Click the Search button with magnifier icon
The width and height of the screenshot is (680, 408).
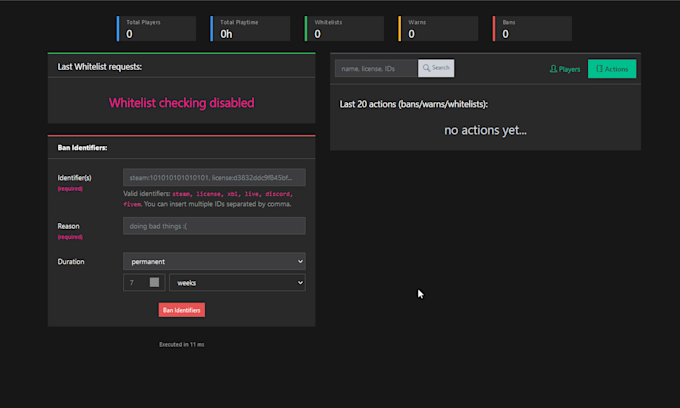436,69
